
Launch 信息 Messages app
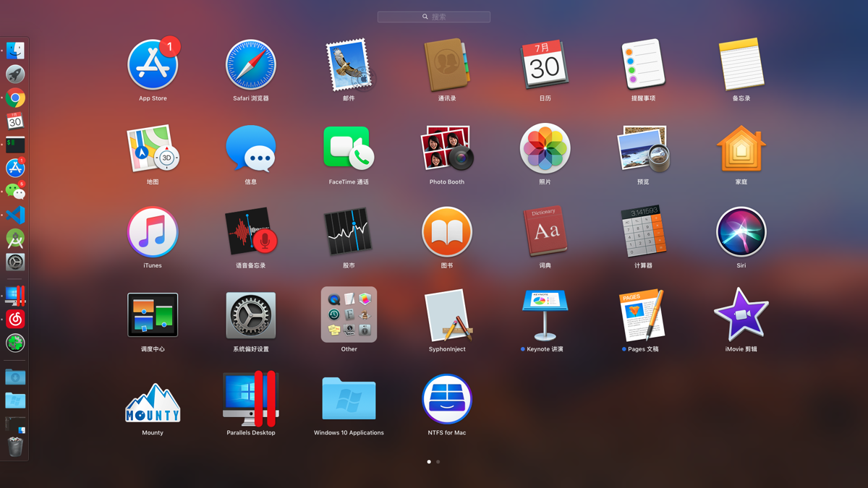point(251,149)
